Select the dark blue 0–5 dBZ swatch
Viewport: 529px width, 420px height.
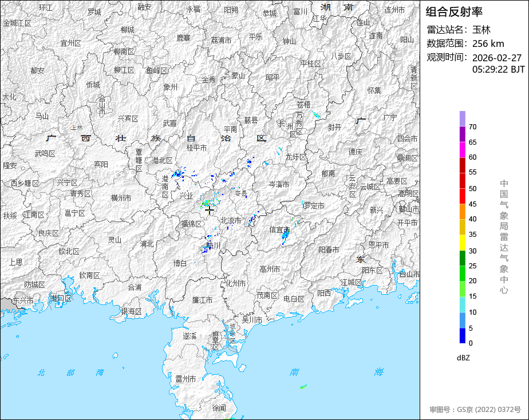tap(463, 336)
